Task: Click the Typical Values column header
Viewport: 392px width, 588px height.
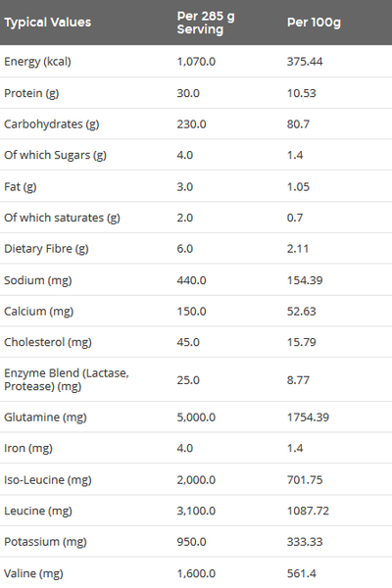Action: (x=48, y=23)
